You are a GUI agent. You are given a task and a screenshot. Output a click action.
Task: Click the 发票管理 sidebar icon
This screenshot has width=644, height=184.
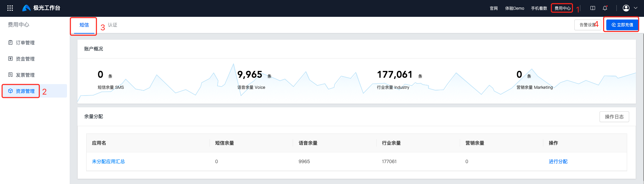(10, 75)
